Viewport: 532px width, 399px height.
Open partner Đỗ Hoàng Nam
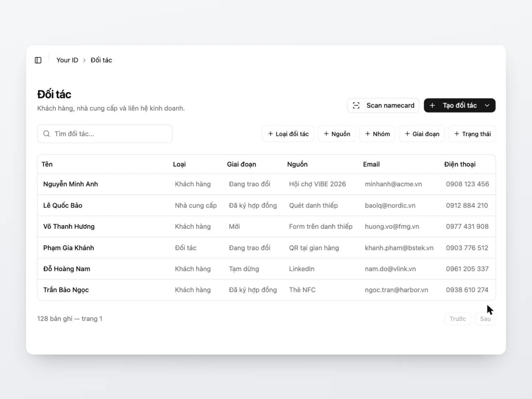click(x=67, y=269)
